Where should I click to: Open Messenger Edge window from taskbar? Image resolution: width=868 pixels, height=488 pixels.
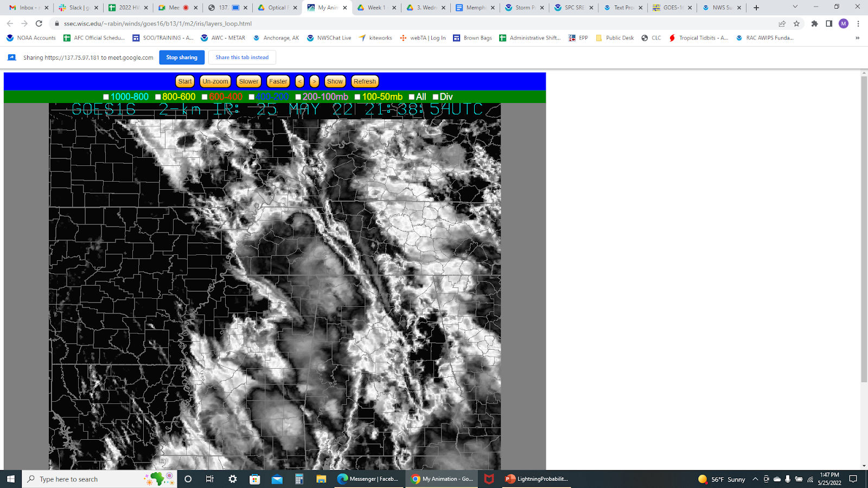click(x=368, y=479)
